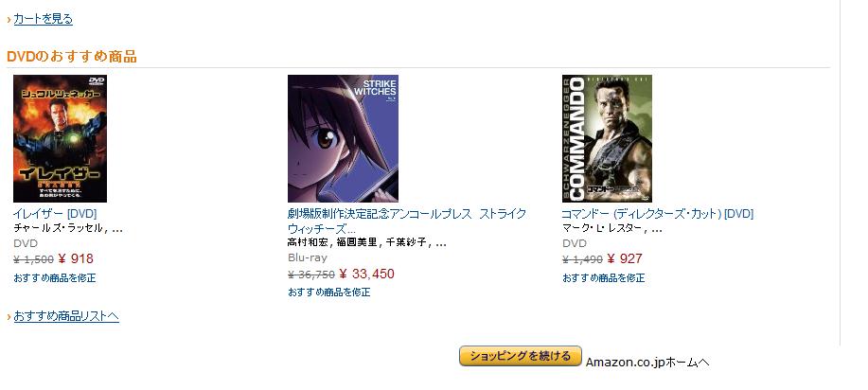
Task: Click the orange arrow beside カートを見る
Action: 9,20
